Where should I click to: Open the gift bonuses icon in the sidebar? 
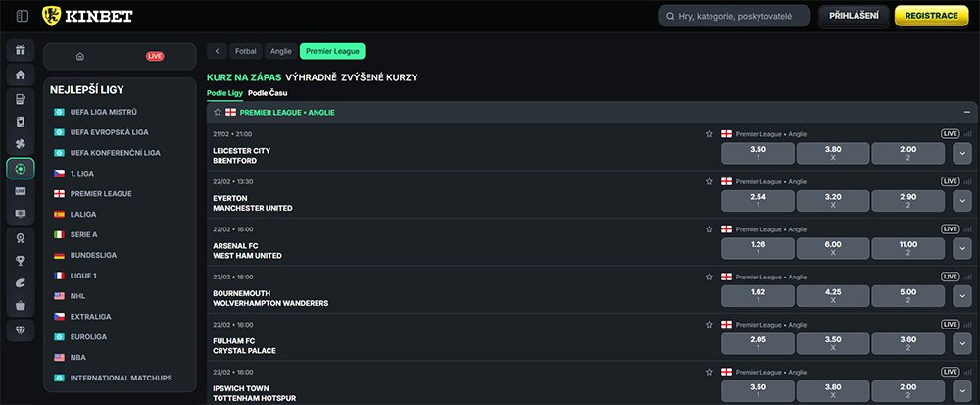pyautogui.click(x=21, y=50)
